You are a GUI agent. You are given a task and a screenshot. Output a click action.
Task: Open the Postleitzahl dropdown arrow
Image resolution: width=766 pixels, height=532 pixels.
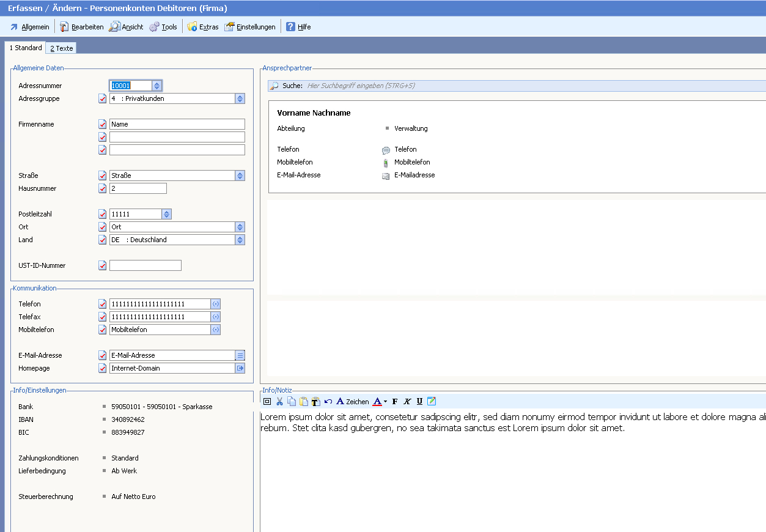[x=167, y=214]
